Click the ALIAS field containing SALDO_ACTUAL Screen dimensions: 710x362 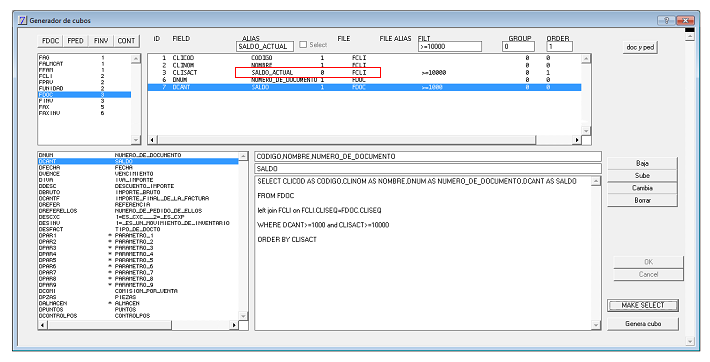click(x=265, y=46)
